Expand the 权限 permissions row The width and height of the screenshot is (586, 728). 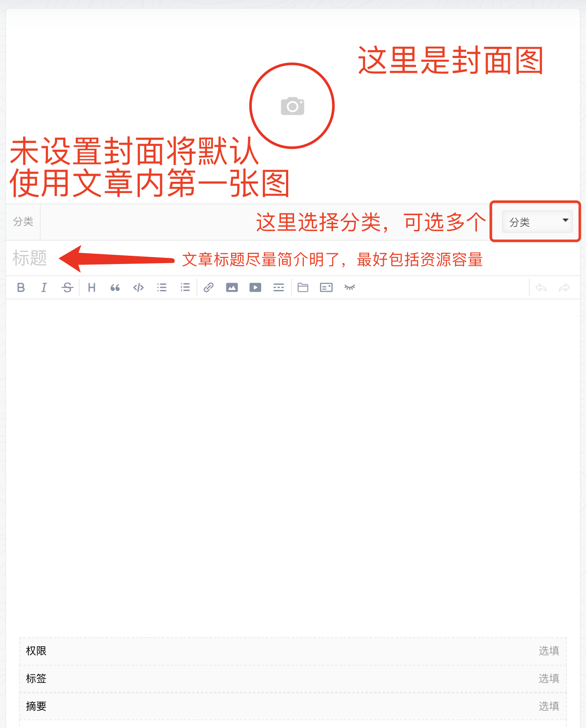[293, 651]
